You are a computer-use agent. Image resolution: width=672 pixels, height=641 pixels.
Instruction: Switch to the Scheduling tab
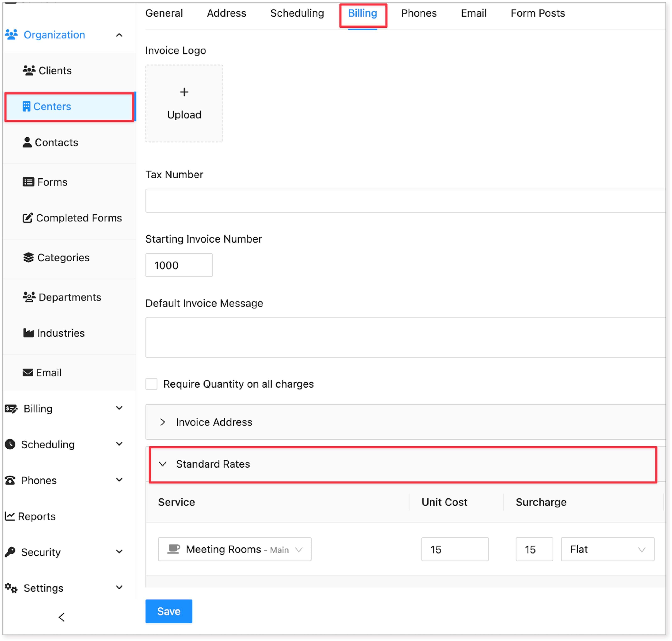[297, 13]
